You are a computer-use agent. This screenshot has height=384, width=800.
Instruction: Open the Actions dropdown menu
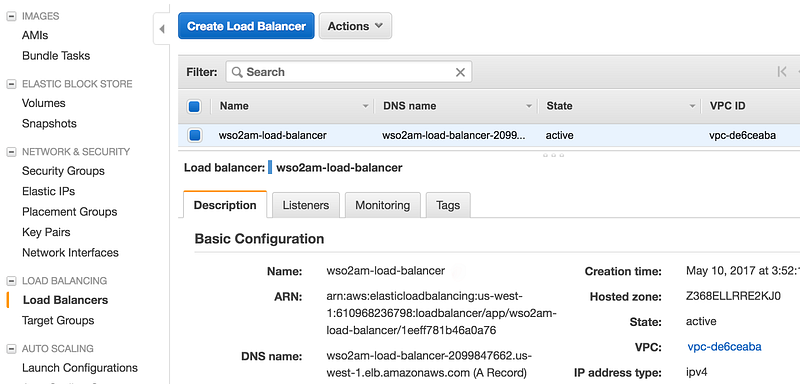click(x=355, y=26)
